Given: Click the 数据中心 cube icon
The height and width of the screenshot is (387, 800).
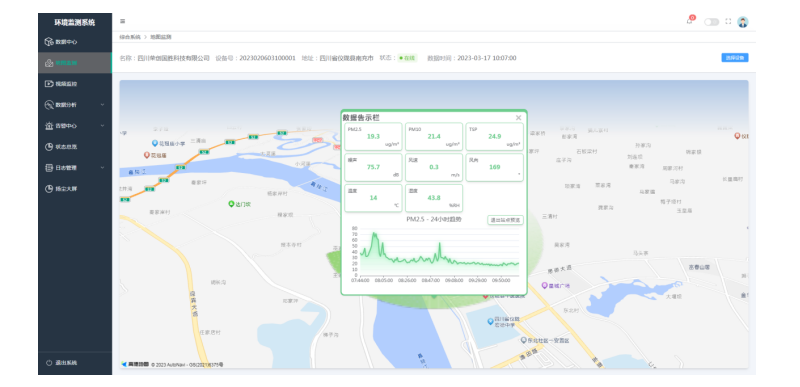Looking at the screenshot, I should (49, 42).
